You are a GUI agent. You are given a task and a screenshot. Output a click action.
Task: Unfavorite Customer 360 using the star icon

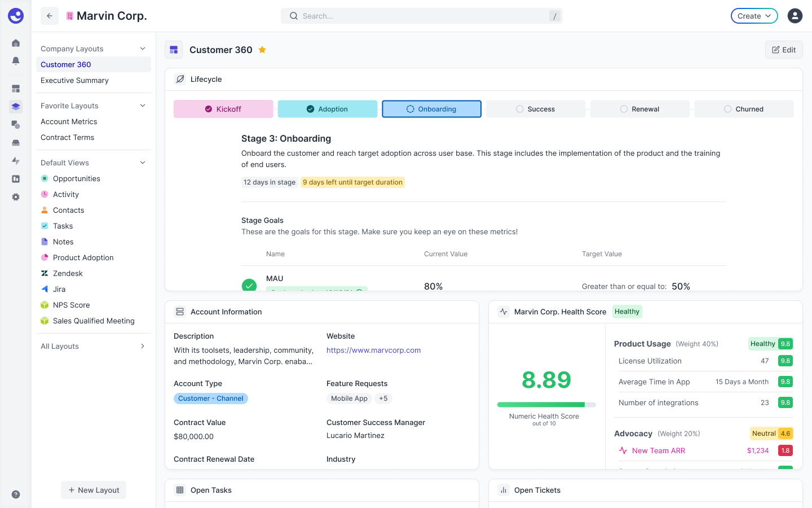tap(262, 50)
